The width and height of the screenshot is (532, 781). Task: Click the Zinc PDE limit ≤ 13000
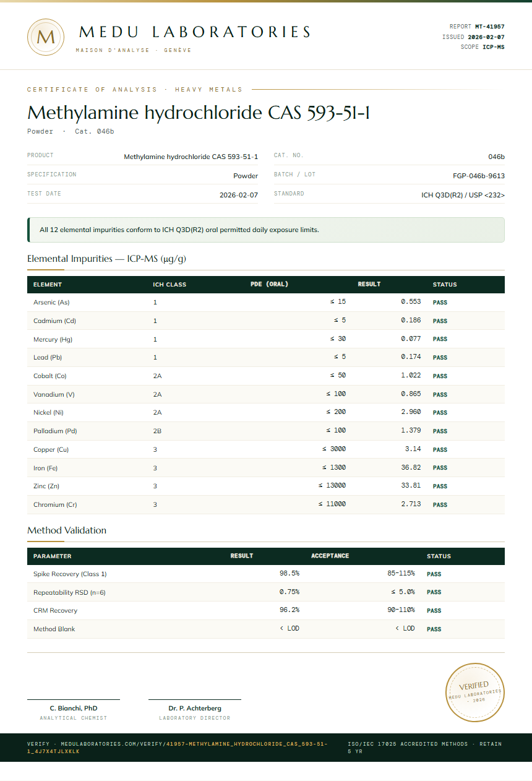coord(332,486)
